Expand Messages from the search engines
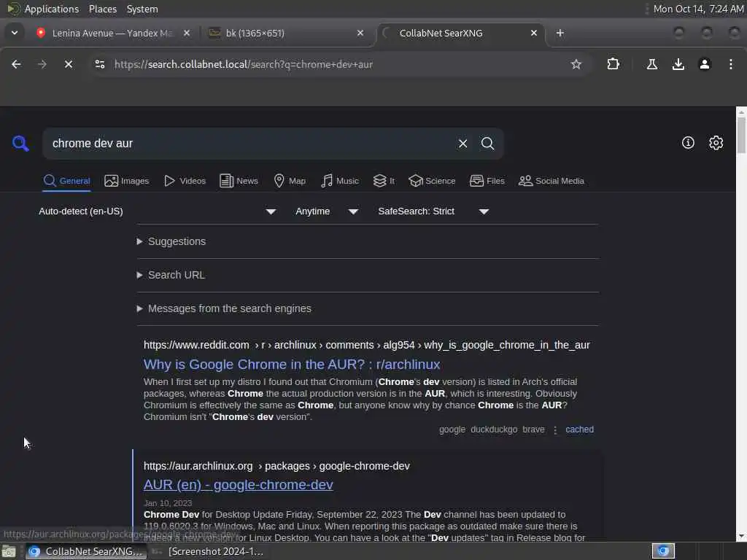Viewport: 747px width, 560px height. click(224, 308)
